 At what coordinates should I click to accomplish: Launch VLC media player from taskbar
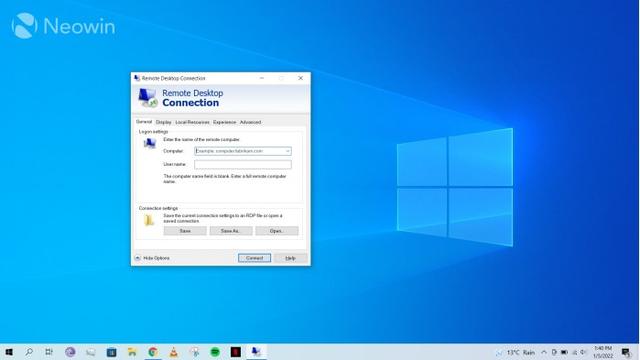point(173,352)
